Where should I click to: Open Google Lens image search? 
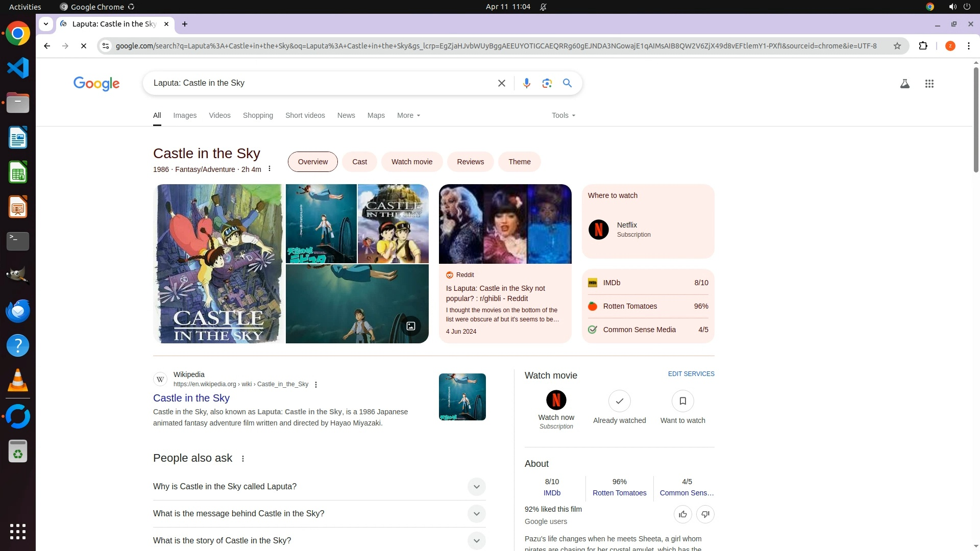coord(547,83)
